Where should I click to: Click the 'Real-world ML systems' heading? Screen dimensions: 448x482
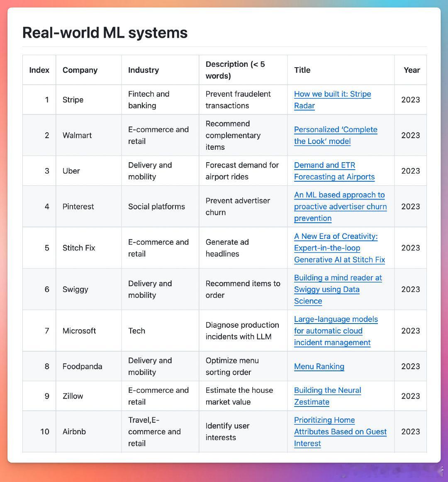105,33
